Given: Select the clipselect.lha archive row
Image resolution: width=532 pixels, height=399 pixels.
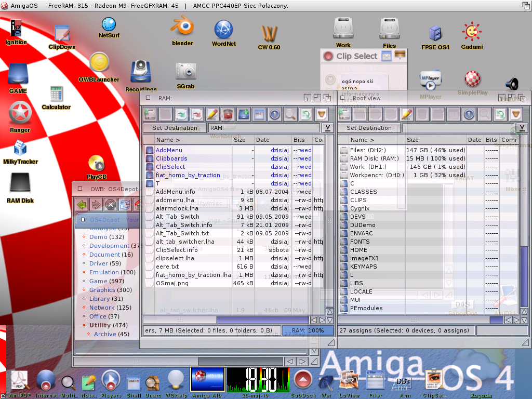Looking at the screenshot, I should point(234,258).
